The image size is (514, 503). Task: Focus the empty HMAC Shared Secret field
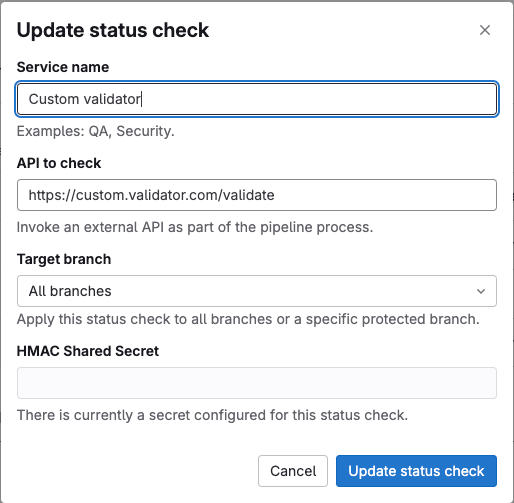257,383
